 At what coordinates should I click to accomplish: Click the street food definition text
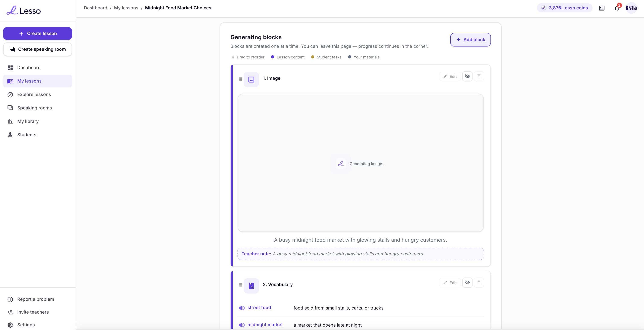[x=338, y=308]
